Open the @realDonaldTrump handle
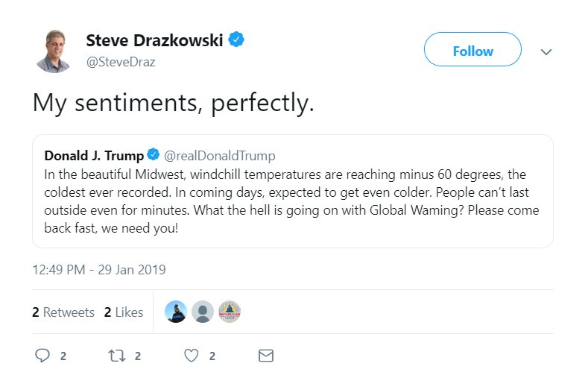Screen dimensions: 588x375 [x=219, y=156]
